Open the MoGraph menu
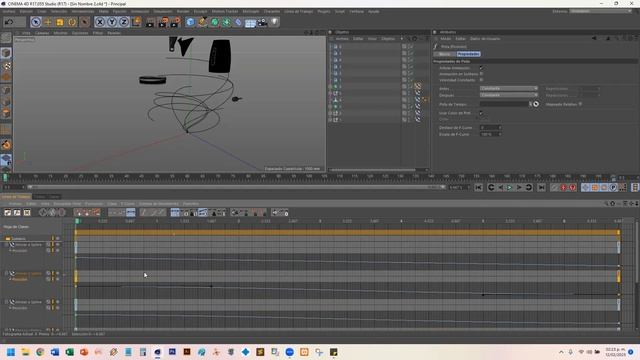Image resolution: width=640 pixels, height=360 pixels. [251, 11]
